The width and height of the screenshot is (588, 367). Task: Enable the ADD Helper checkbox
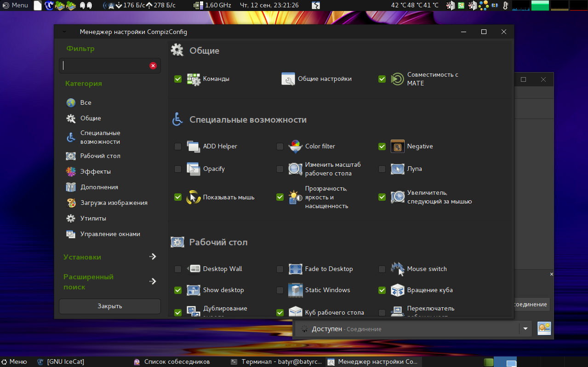tap(178, 147)
